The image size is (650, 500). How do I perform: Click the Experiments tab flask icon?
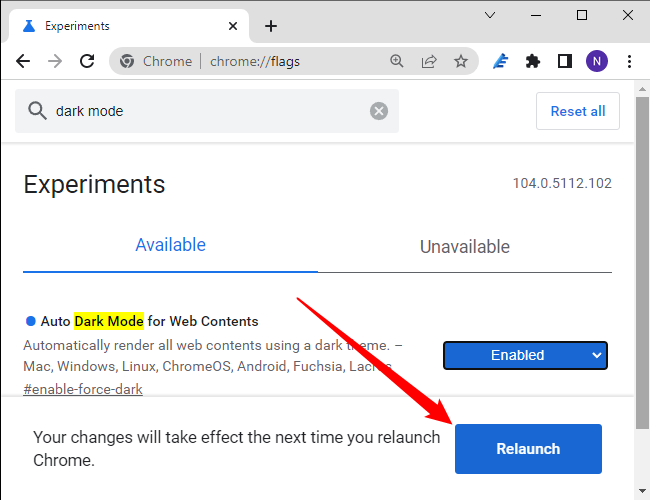(29, 26)
